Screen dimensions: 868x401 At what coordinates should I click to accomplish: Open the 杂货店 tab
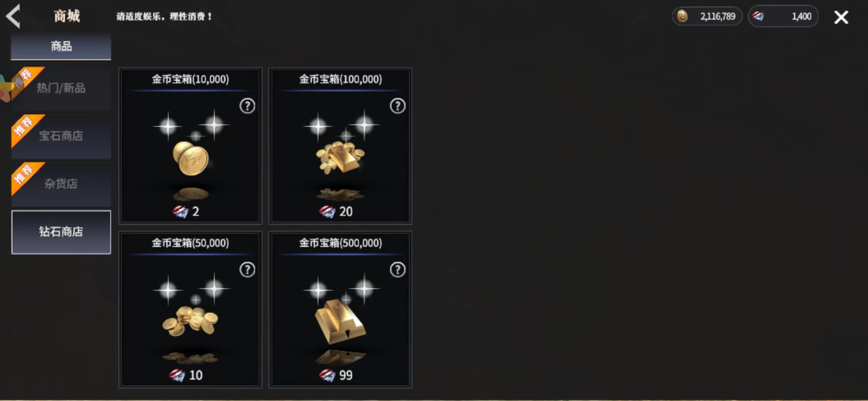coord(61,183)
